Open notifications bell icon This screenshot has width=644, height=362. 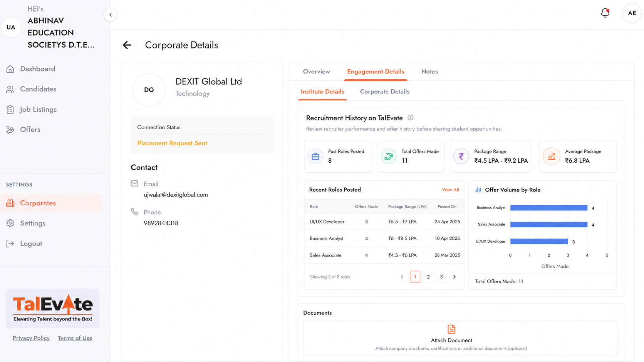click(x=605, y=13)
